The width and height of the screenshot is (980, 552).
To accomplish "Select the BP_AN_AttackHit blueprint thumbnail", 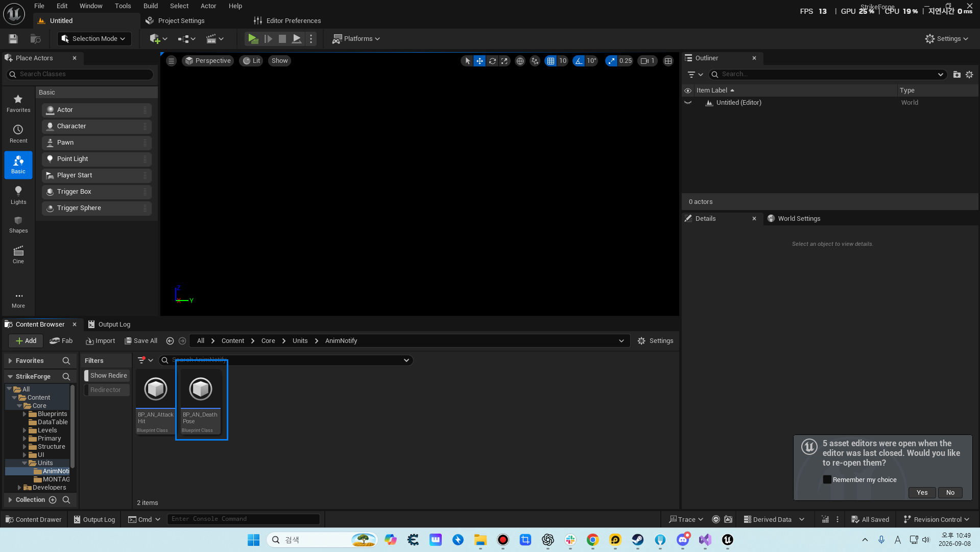I will [x=156, y=401].
